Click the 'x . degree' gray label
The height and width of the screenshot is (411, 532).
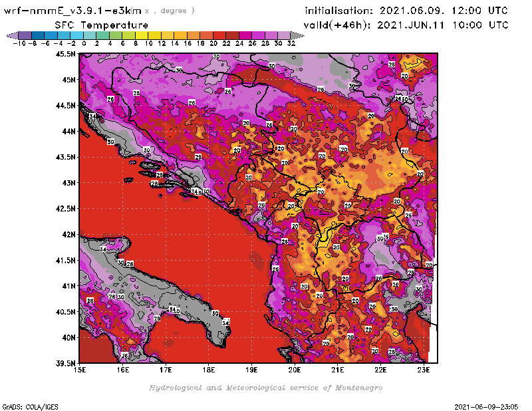(x=170, y=11)
